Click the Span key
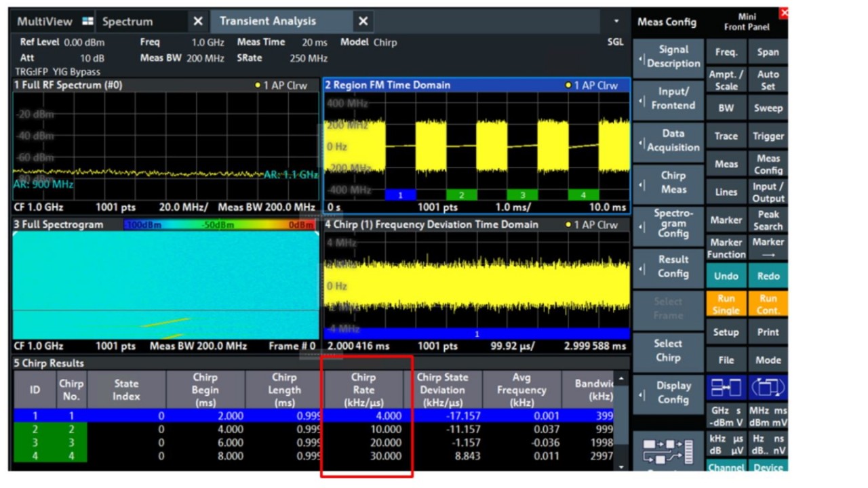 click(x=768, y=52)
